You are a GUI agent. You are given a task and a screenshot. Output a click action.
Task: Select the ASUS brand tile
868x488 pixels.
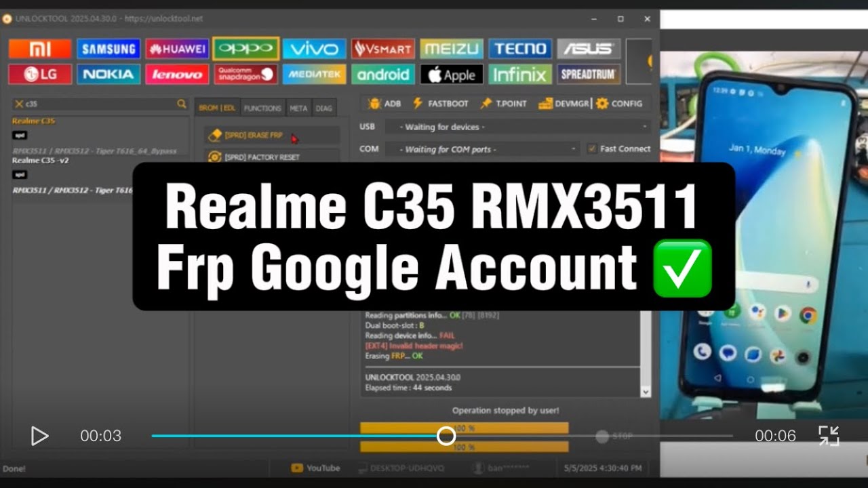[x=589, y=49]
